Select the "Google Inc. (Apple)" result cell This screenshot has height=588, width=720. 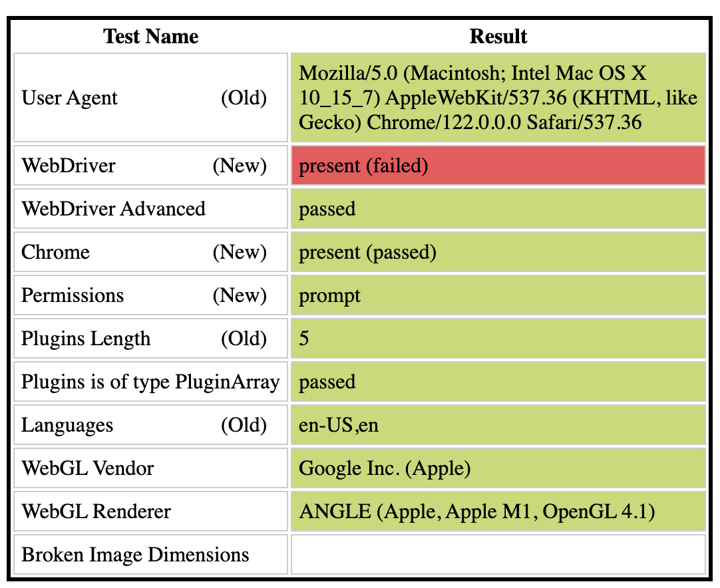coord(498,468)
